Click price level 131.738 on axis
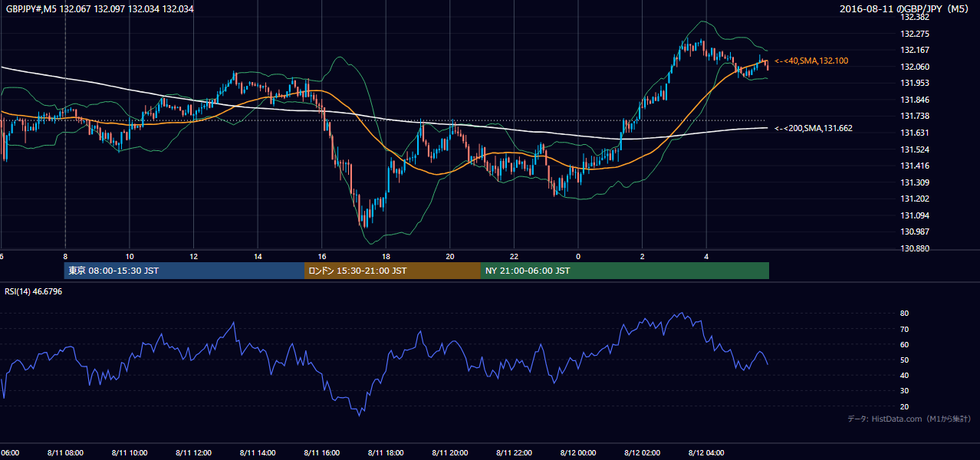980x460 pixels. pos(916,116)
